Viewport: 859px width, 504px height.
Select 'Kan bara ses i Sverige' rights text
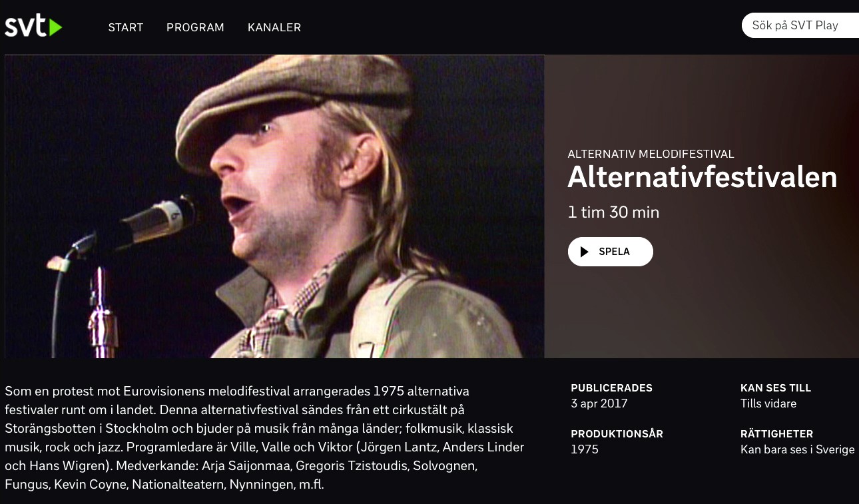pyautogui.click(x=798, y=449)
